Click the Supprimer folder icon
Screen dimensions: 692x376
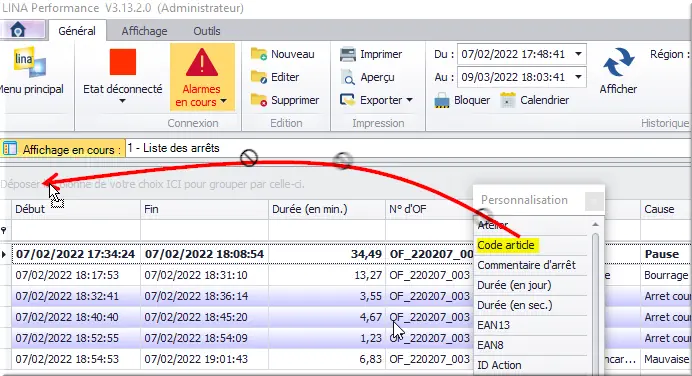point(259,100)
